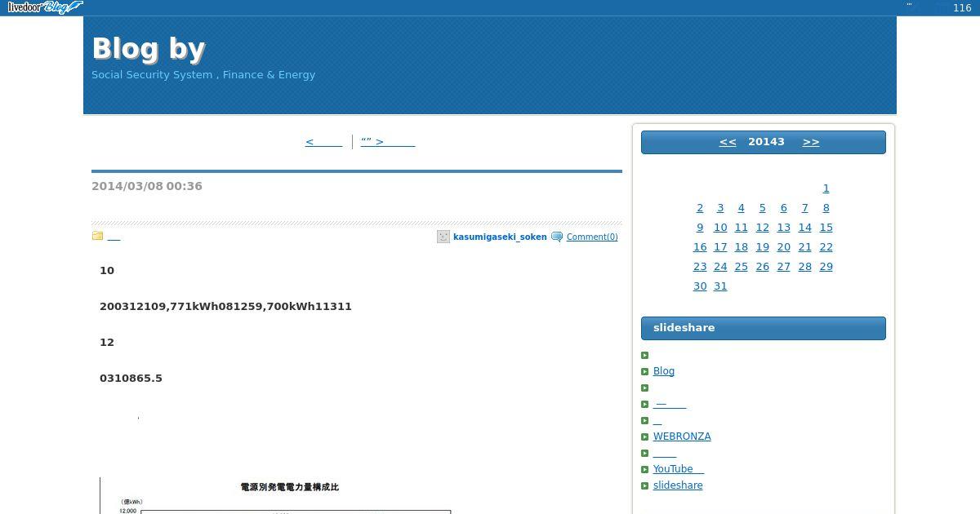Select calendar day 13
Image resolution: width=980 pixels, height=514 pixels.
[783, 228]
